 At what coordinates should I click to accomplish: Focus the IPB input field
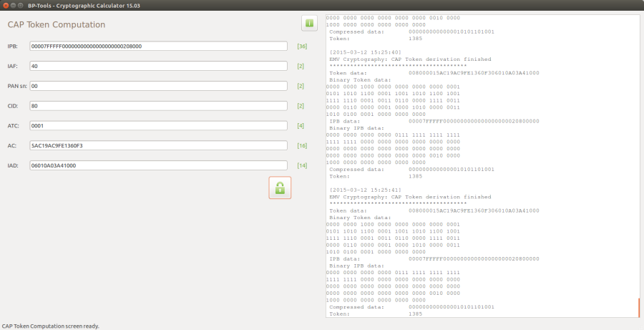(x=159, y=47)
